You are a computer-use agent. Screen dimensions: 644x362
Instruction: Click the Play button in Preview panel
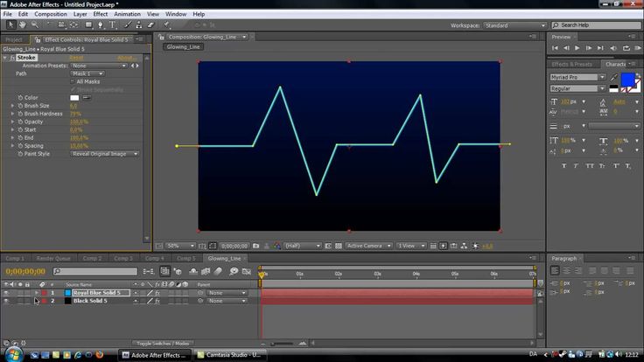[x=577, y=48]
